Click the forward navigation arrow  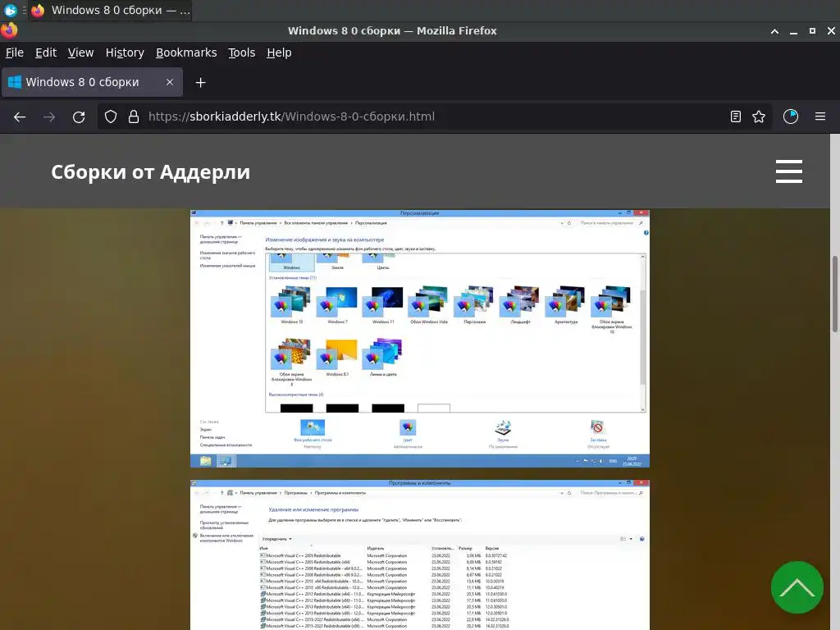coord(49,116)
